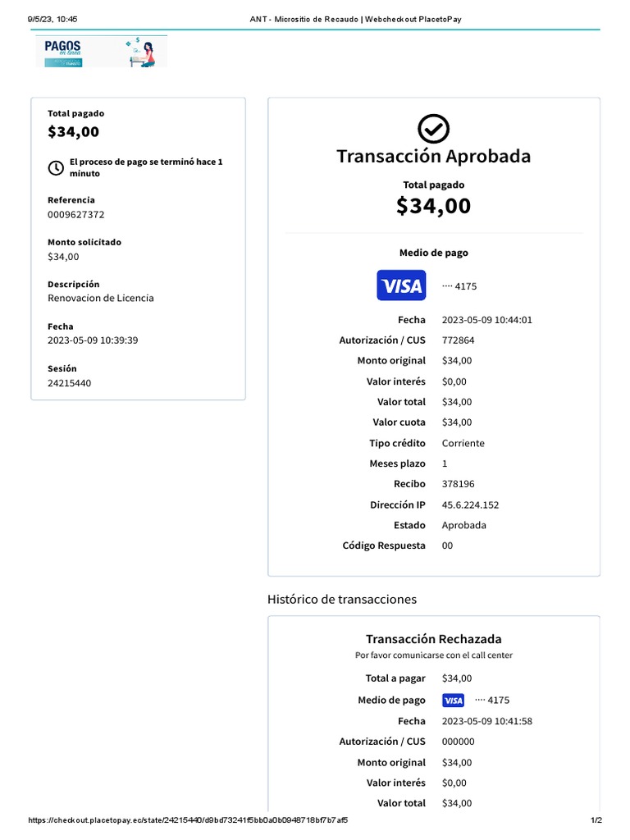Select the reference number 0009627372

click(x=76, y=215)
